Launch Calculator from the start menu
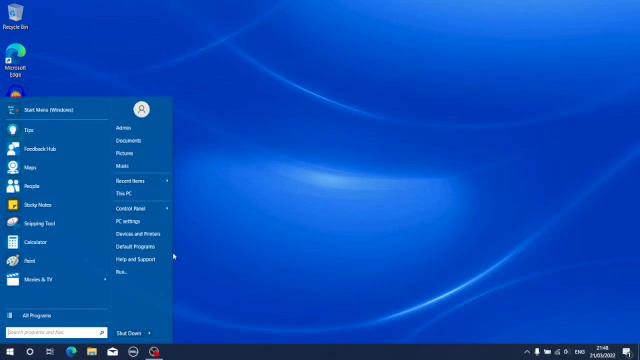This screenshot has height=360, width=640. [56, 242]
